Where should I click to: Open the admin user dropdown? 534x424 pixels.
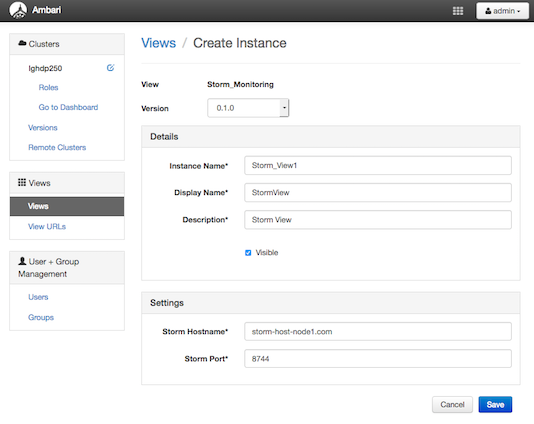click(x=502, y=11)
